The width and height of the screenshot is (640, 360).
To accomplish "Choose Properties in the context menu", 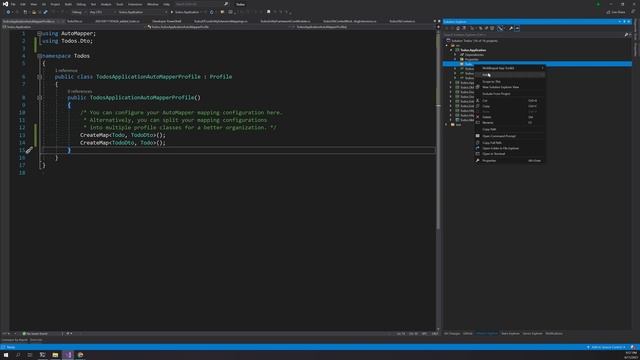I will click(x=509, y=161).
